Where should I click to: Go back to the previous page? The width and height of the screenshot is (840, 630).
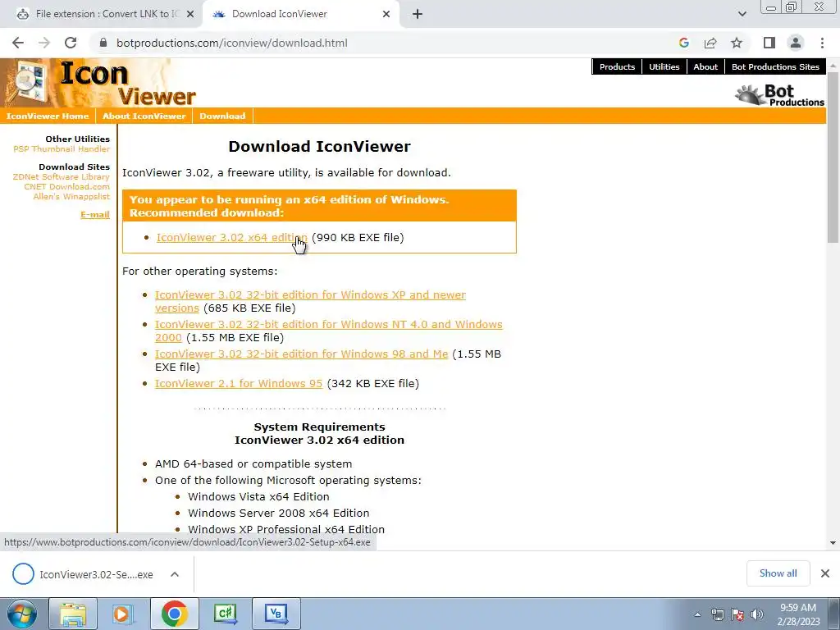[x=18, y=43]
